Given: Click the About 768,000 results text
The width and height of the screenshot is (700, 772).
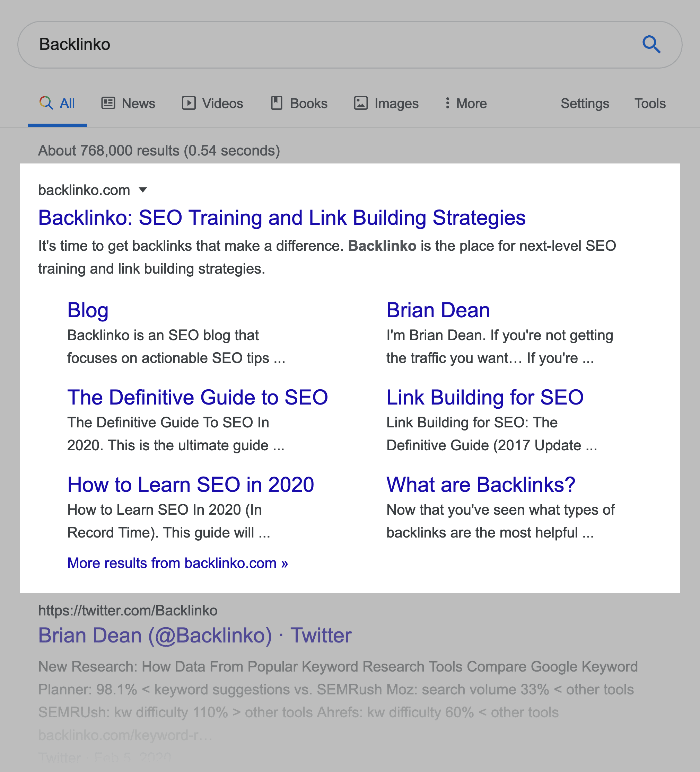Looking at the screenshot, I should pyautogui.click(x=159, y=151).
